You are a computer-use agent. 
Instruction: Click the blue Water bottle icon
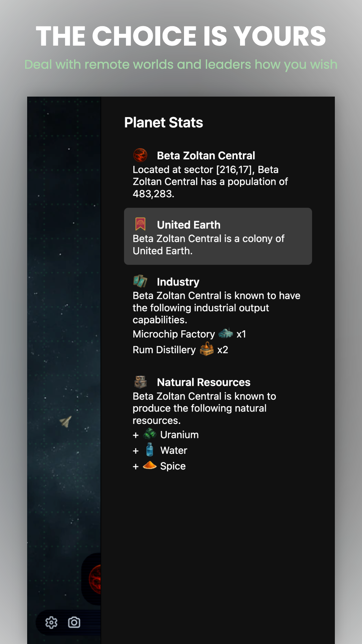150,450
